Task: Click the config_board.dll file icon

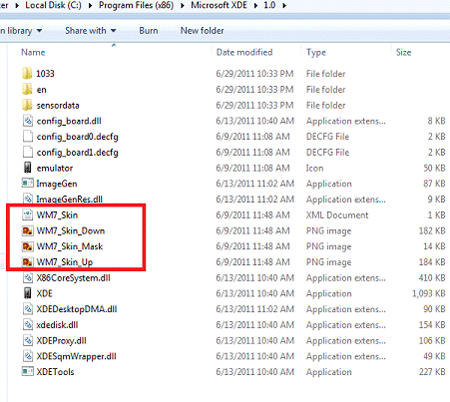Action: (28, 121)
